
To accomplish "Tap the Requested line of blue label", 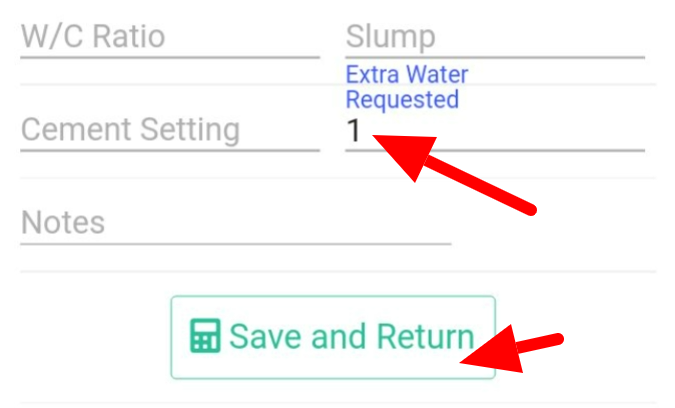I will click(402, 100).
